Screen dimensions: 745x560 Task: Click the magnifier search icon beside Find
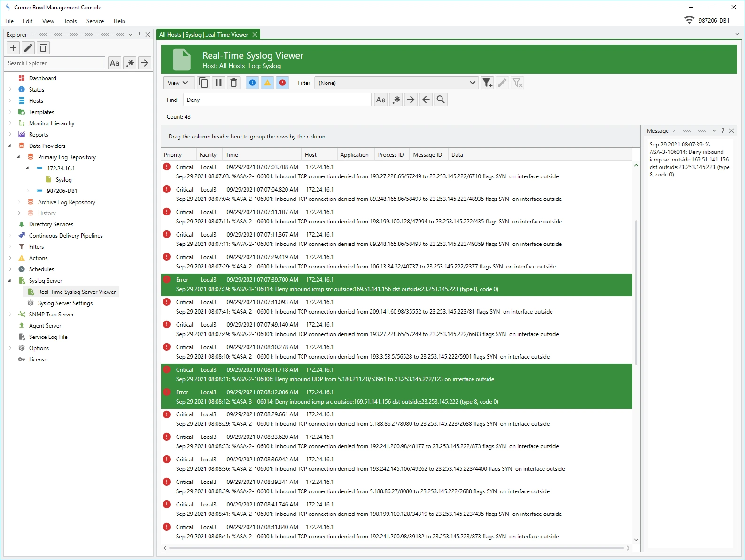coord(441,100)
